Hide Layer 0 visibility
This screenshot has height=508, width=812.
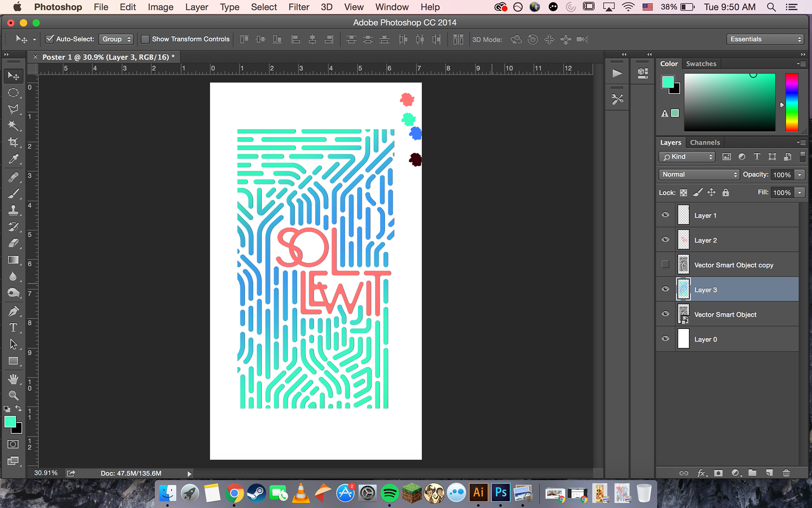click(665, 339)
